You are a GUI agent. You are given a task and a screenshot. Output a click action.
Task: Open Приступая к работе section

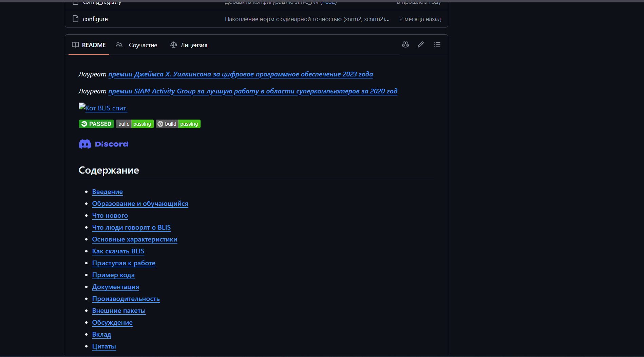(x=124, y=263)
